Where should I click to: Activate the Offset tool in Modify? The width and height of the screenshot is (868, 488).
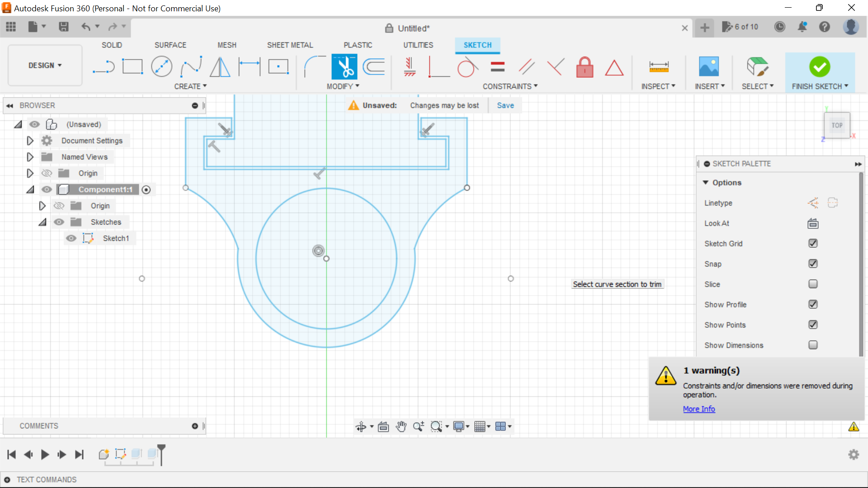pyautogui.click(x=374, y=66)
